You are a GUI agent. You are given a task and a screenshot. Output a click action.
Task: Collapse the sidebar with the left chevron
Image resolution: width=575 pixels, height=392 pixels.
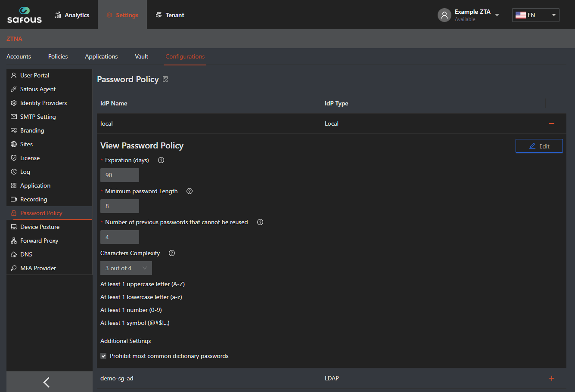tap(47, 382)
